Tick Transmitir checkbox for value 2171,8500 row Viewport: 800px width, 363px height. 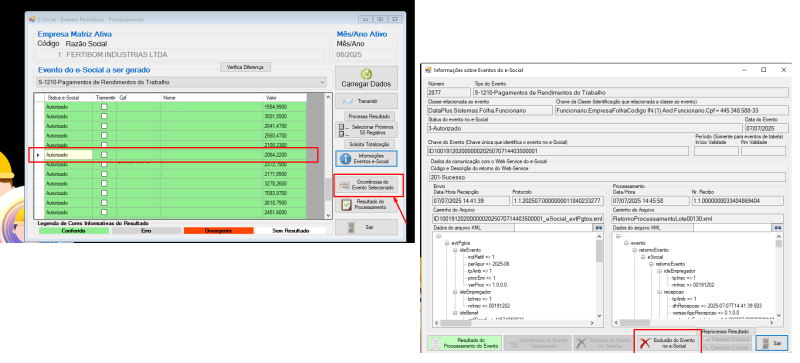click(x=104, y=174)
